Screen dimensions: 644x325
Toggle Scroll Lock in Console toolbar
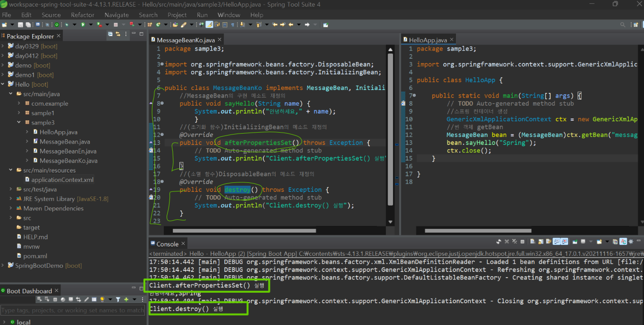pos(541,242)
